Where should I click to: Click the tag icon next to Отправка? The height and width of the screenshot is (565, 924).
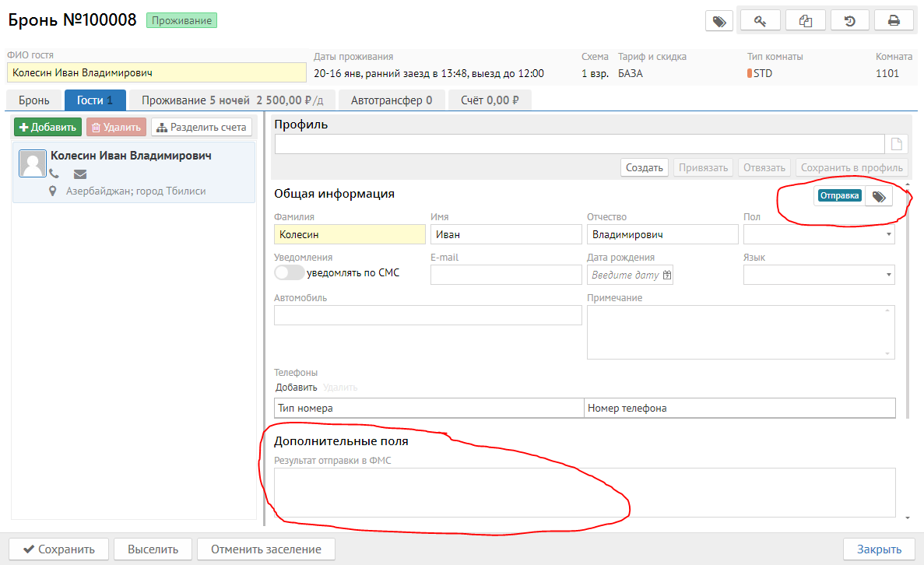coord(878,197)
